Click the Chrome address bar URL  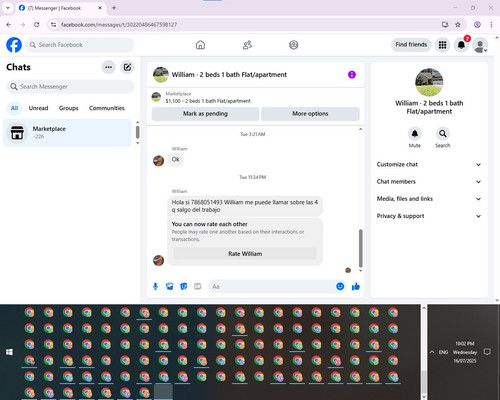(x=119, y=25)
